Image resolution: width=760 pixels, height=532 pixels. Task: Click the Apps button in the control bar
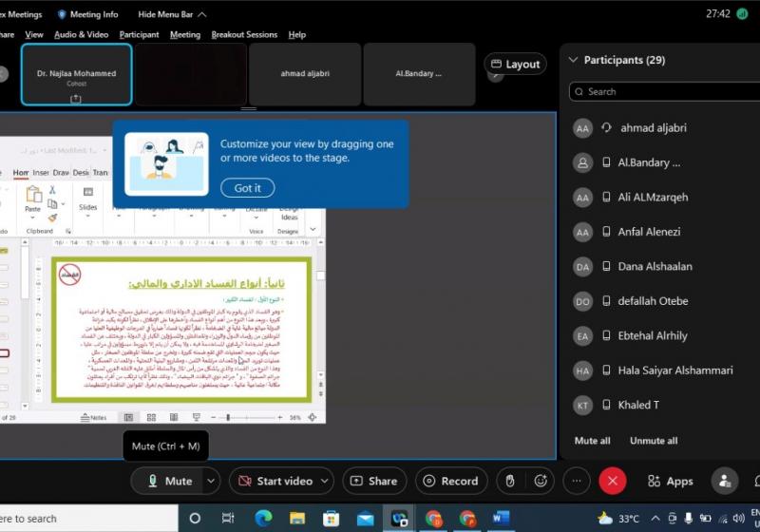click(x=670, y=481)
